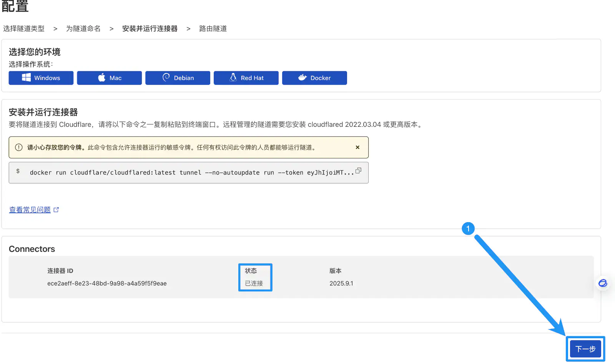Dismiss the token warning banner
This screenshot has width=615, height=364.
pyautogui.click(x=357, y=147)
